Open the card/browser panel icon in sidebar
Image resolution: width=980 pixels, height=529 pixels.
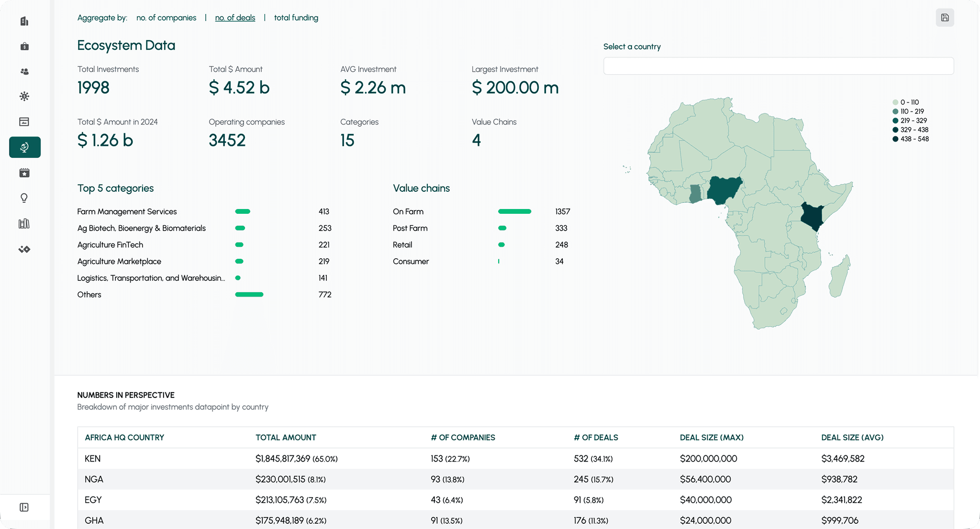(x=24, y=121)
